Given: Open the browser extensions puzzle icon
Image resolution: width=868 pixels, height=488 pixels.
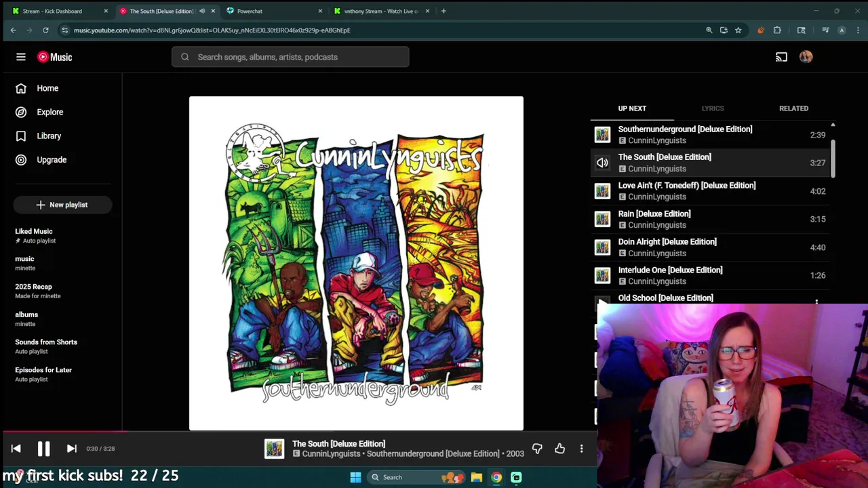Looking at the screenshot, I should tap(777, 30).
